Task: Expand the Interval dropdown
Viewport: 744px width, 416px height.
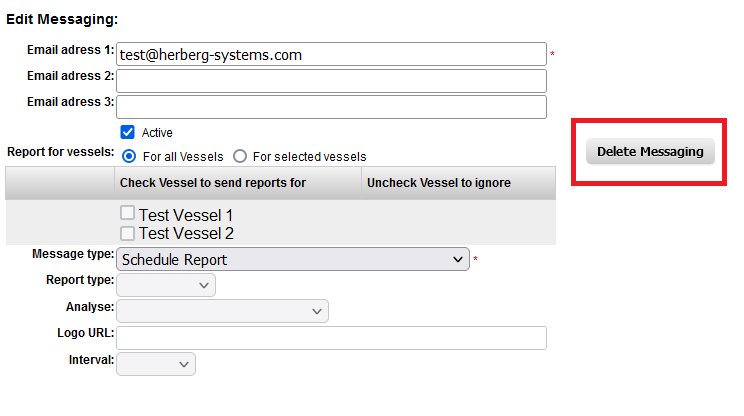Action: (x=156, y=364)
